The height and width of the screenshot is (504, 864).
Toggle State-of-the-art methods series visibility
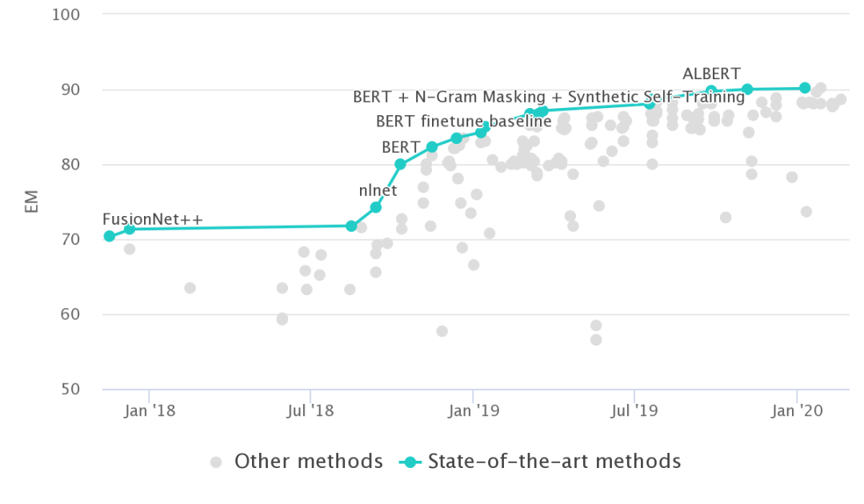click(554, 462)
